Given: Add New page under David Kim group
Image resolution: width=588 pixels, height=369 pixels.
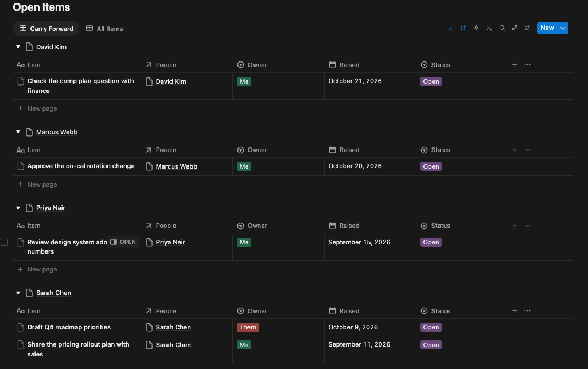Looking at the screenshot, I should (37, 108).
